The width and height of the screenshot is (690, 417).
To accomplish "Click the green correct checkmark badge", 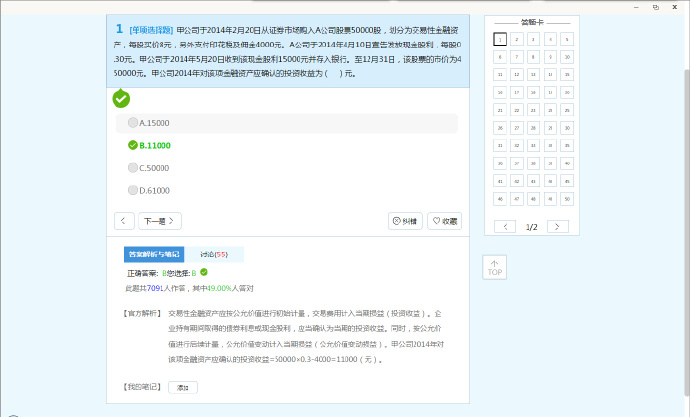I will [121, 98].
